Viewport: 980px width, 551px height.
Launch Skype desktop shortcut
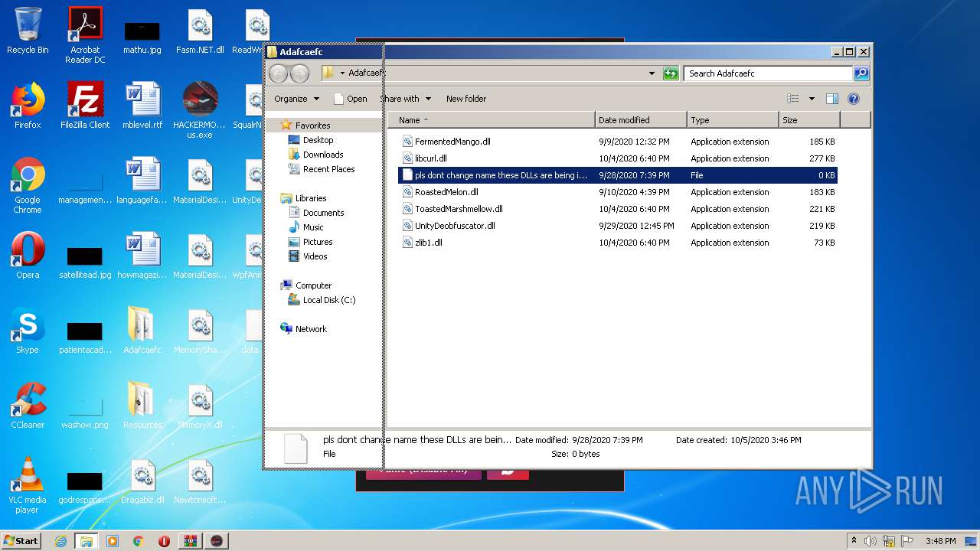tap(28, 331)
